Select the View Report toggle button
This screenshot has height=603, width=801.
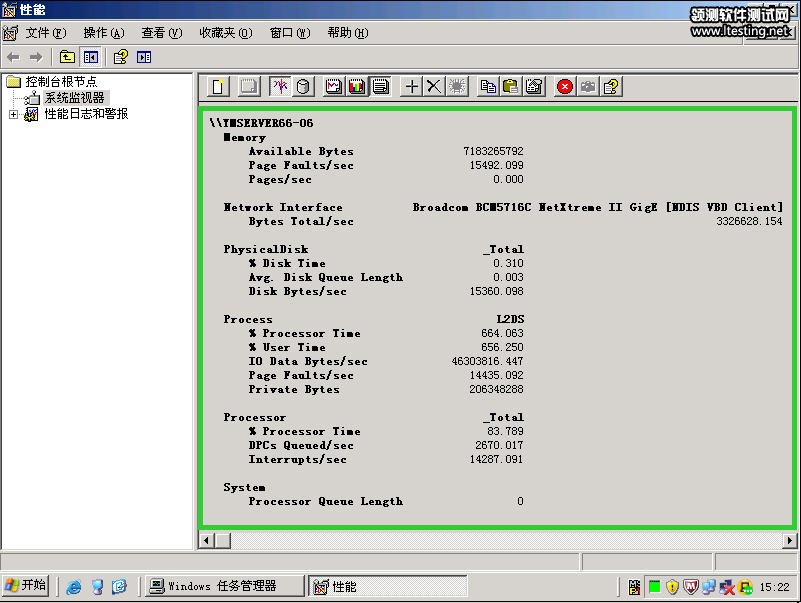[x=380, y=87]
